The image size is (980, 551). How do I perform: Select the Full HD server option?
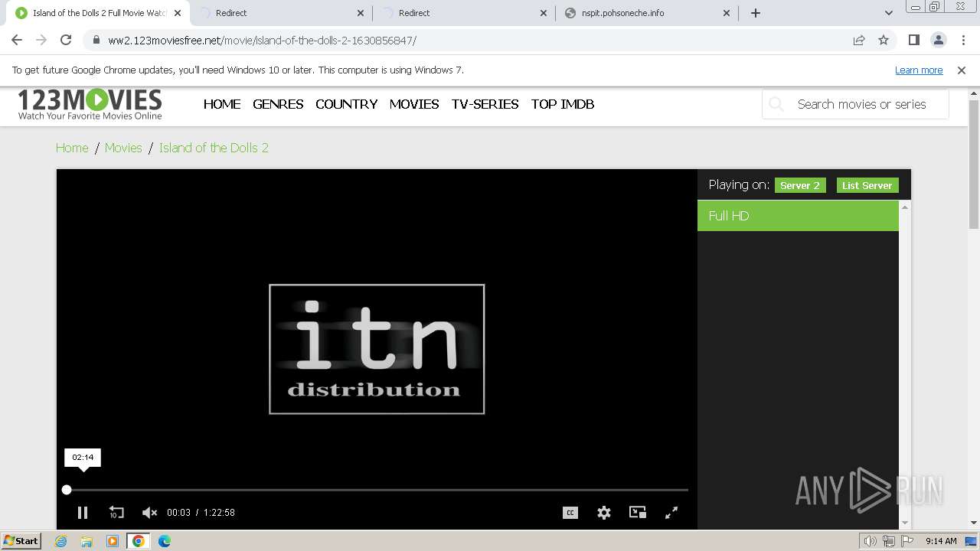tap(798, 216)
